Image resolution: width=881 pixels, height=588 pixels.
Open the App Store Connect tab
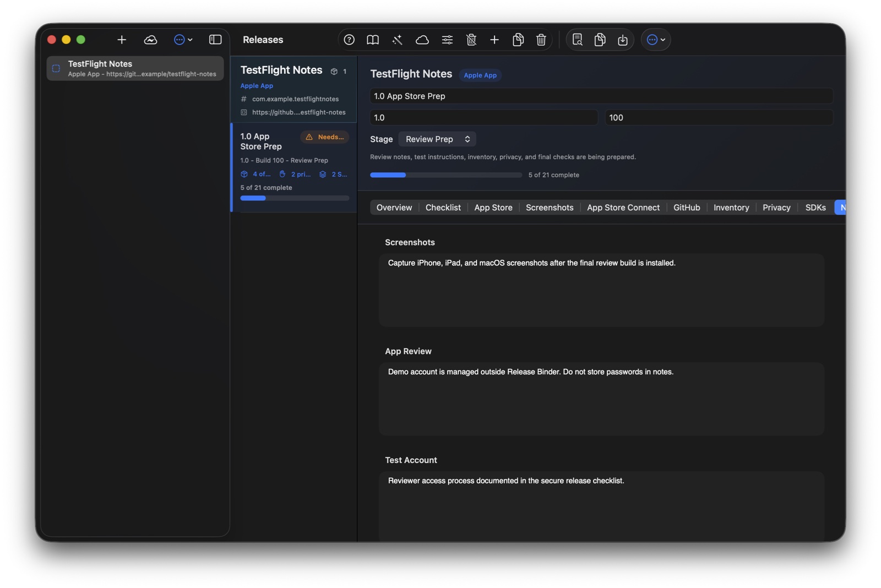tap(623, 208)
